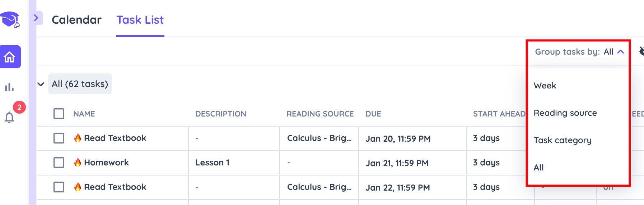Viewport: 644px width, 205px height.
Task: Select Reading source grouping option
Action: tap(565, 113)
